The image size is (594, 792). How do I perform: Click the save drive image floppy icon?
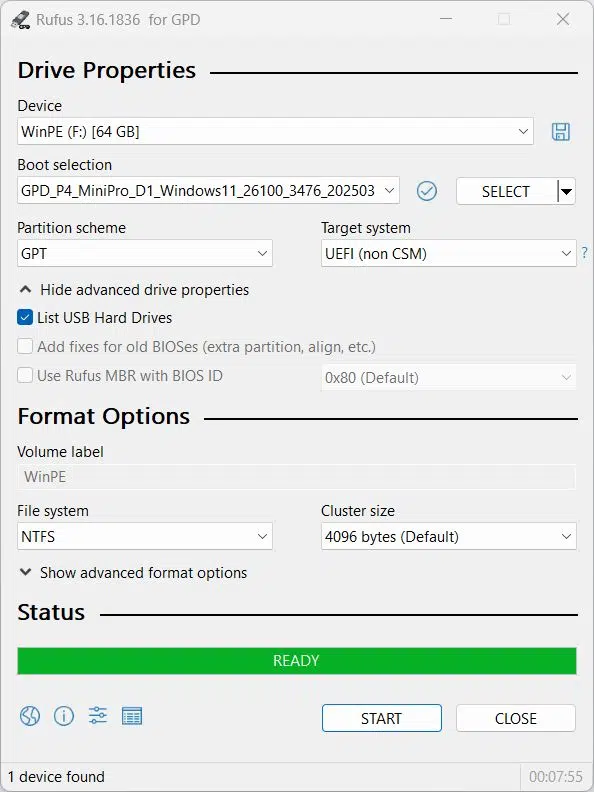click(560, 132)
